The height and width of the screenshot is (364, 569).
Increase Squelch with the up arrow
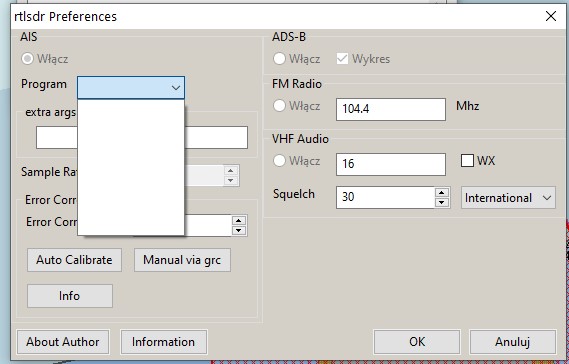tap(442, 192)
